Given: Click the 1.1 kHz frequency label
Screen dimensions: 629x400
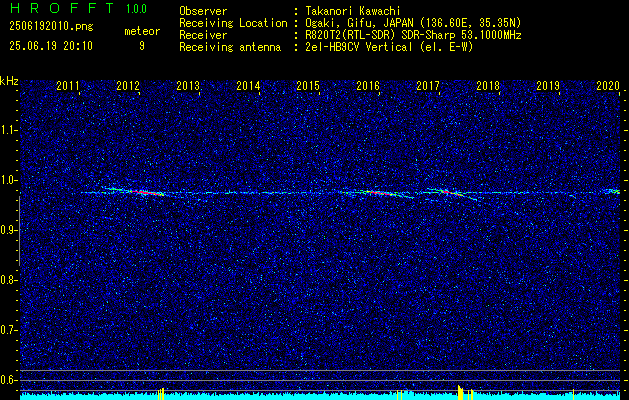Looking at the screenshot, I should [8, 130].
